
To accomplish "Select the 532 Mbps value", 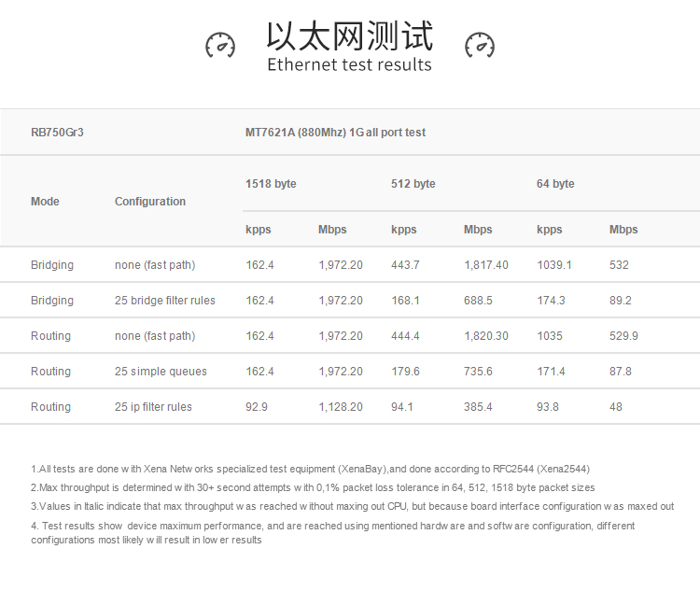I will [619, 265].
